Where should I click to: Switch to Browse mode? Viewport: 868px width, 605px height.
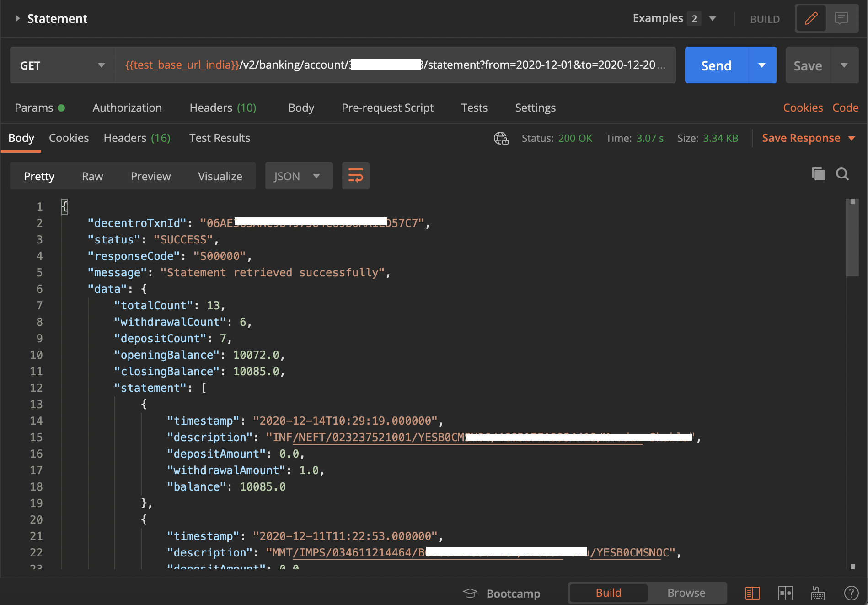(x=686, y=593)
